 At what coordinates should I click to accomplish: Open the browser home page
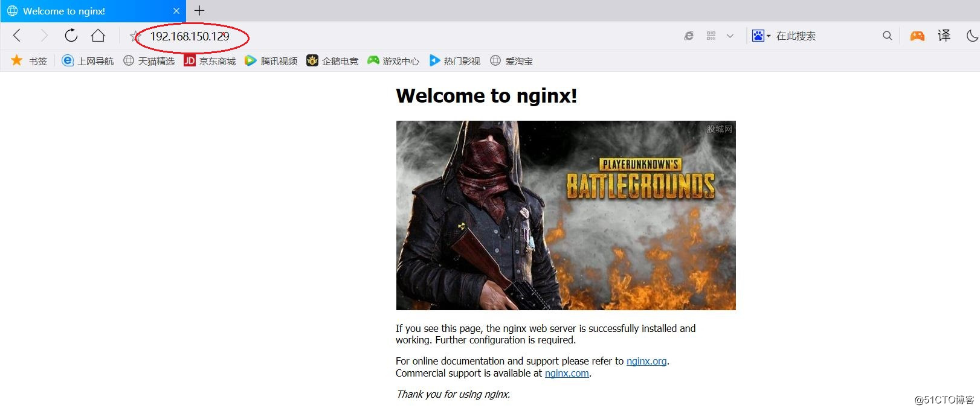tap(98, 36)
